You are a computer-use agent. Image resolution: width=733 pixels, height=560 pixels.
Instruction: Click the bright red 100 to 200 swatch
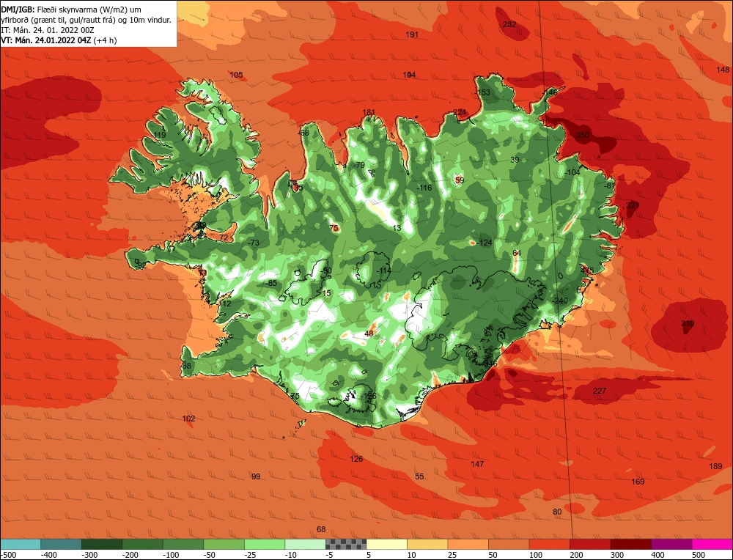coord(549,544)
